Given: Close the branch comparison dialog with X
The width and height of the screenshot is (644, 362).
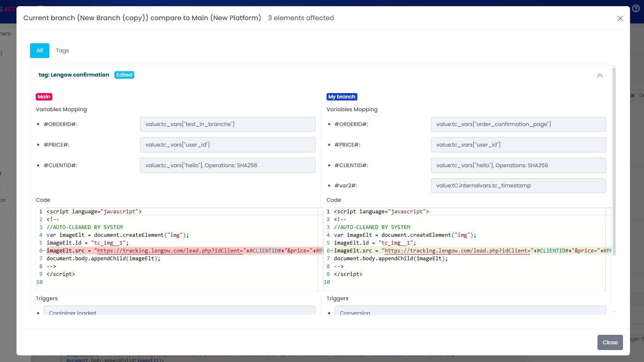Looking at the screenshot, I should tap(620, 18).
